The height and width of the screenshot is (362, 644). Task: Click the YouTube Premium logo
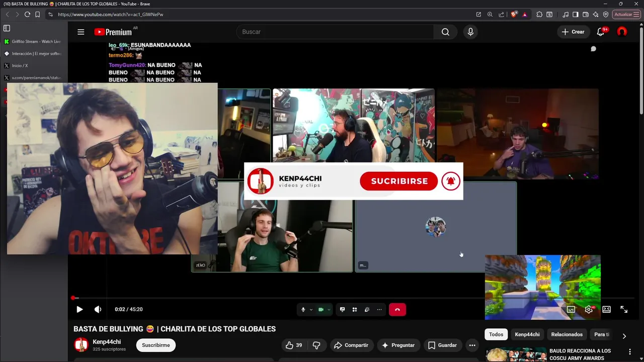[x=113, y=32]
